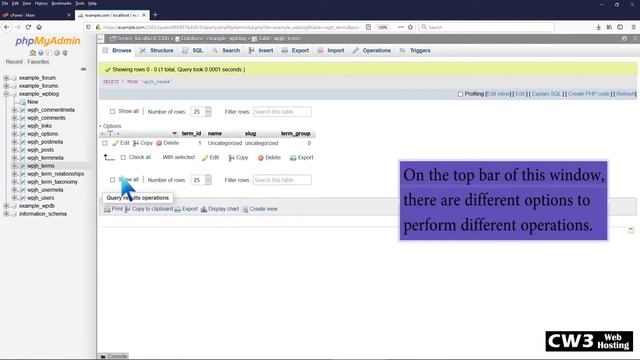The height and width of the screenshot is (360, 640).
Task: Expand example_forum database node
Action: point(6,78)
